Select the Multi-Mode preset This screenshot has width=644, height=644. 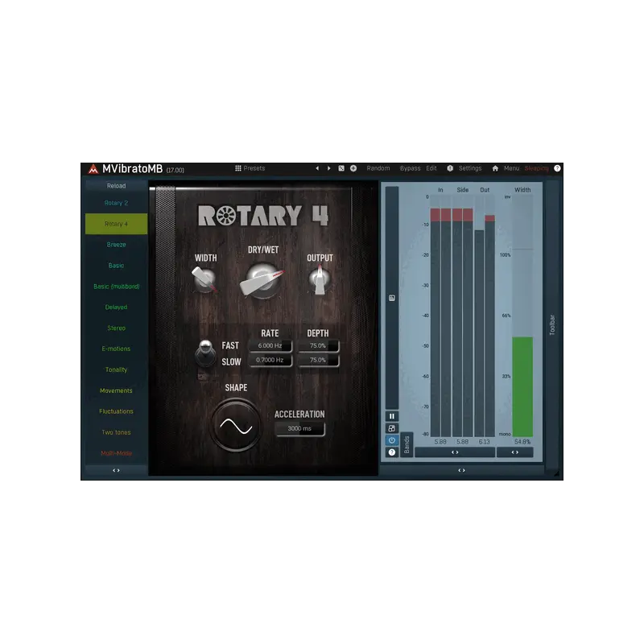[x=116, y=453]
